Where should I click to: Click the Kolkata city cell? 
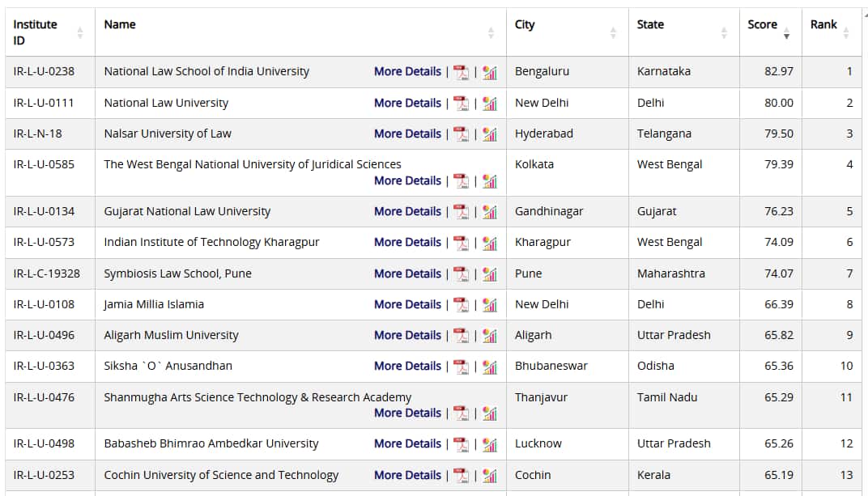tap(534, 164)
